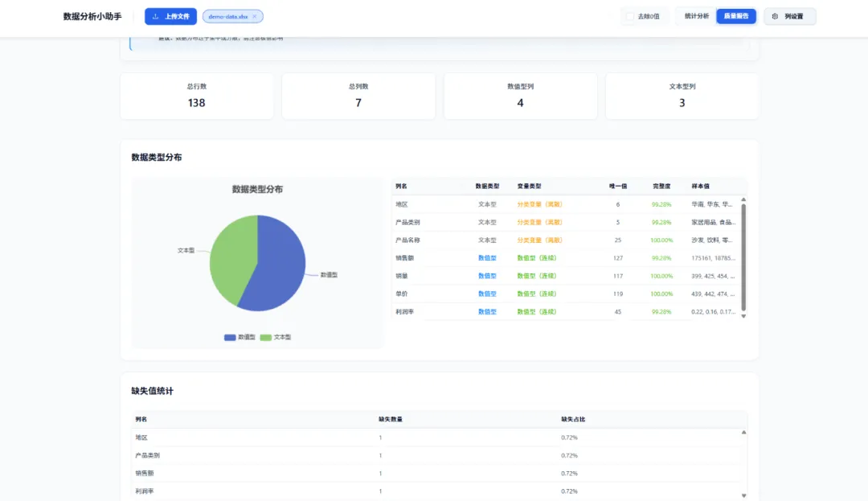The image size is (868, 501).
Task: Click the 样本值 column header
Action: click(x=700, y=186)
